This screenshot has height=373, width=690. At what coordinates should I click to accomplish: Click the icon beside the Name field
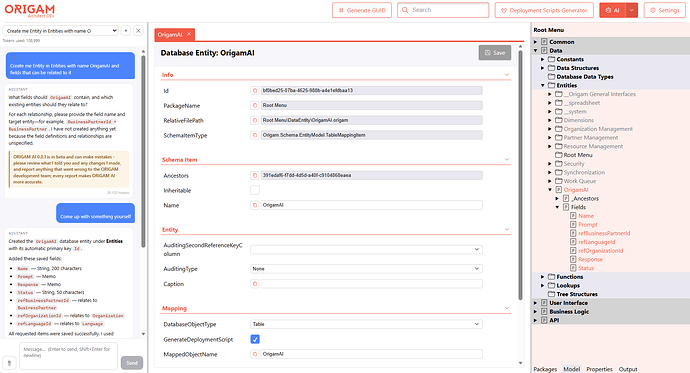[254, 205]
